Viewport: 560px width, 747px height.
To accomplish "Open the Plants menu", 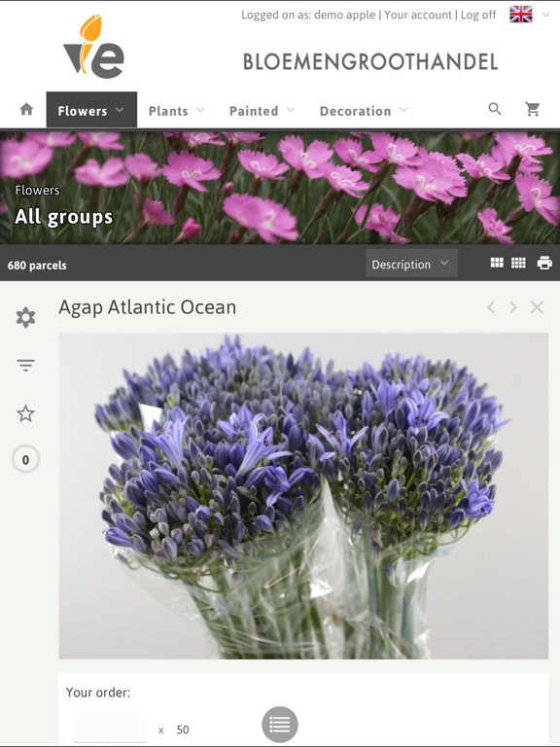I will [176, 111].
